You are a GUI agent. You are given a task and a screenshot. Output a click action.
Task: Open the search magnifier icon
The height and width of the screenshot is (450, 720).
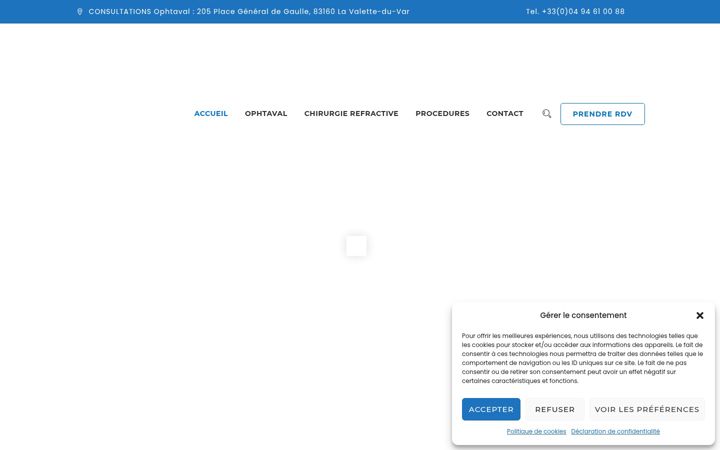pyautogui.click(x=546, y=113)
